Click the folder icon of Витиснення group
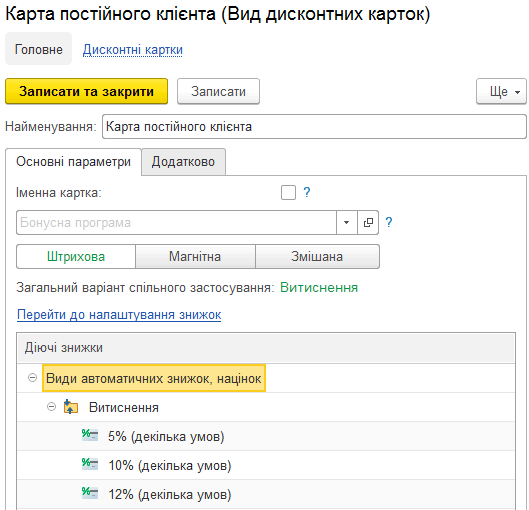The width and height of the screenshot is (529, 510). [x=71, y=407]
